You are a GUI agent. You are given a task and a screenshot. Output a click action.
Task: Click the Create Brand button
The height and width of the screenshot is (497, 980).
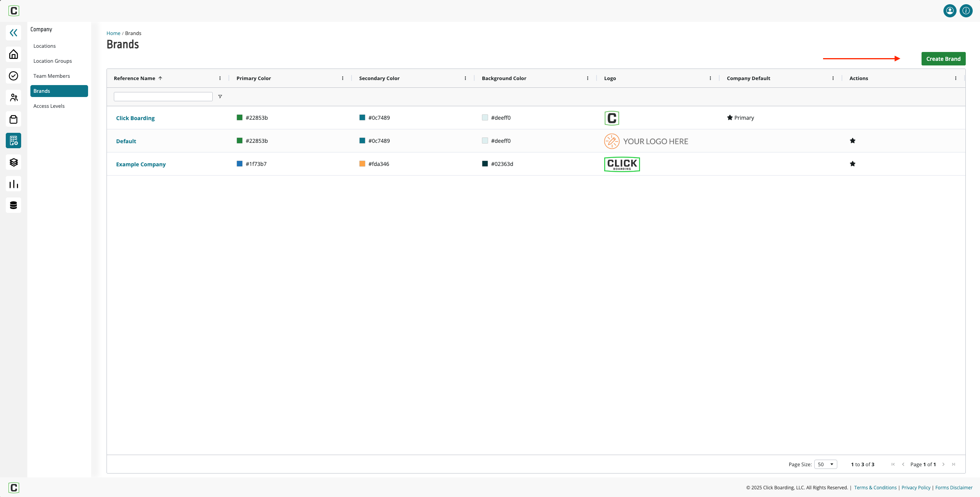(943, 59)
